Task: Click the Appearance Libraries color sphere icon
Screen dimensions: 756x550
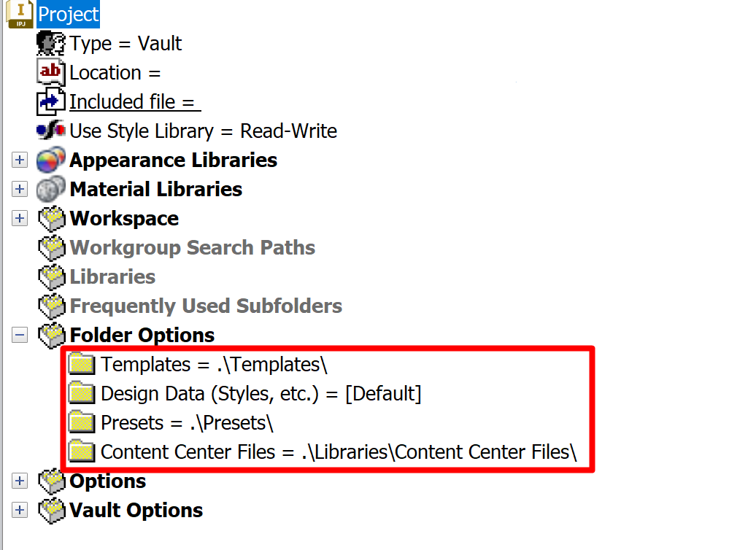Action: (50, 160)
